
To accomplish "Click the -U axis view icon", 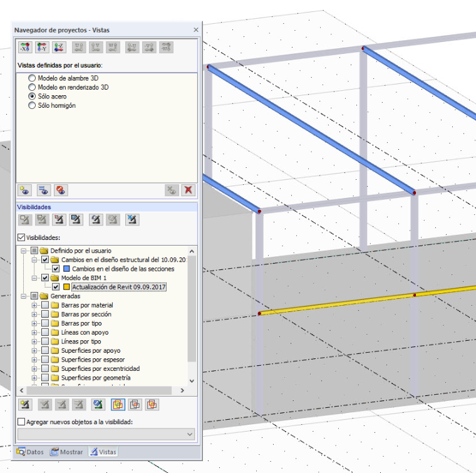I will click(x=132, y=48).
